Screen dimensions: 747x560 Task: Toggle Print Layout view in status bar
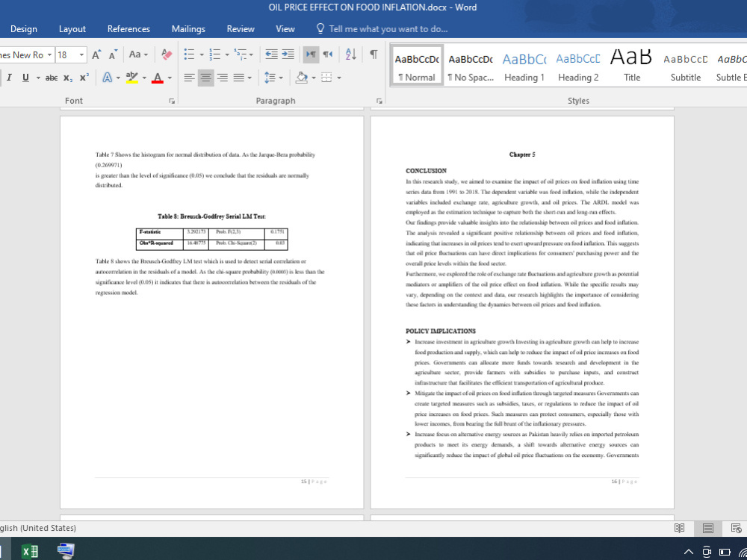click(x=708, y=528)
